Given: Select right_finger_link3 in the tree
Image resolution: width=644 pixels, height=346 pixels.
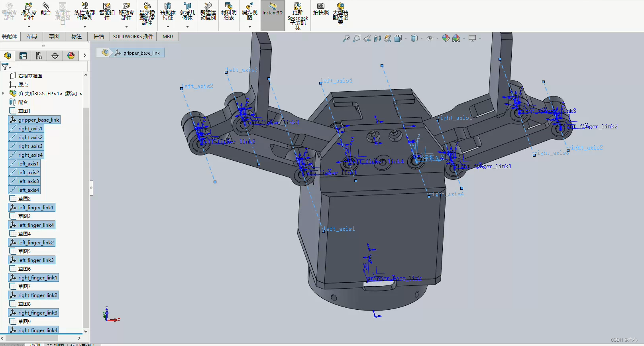Looking at the screenshot, I should point(34,313).
